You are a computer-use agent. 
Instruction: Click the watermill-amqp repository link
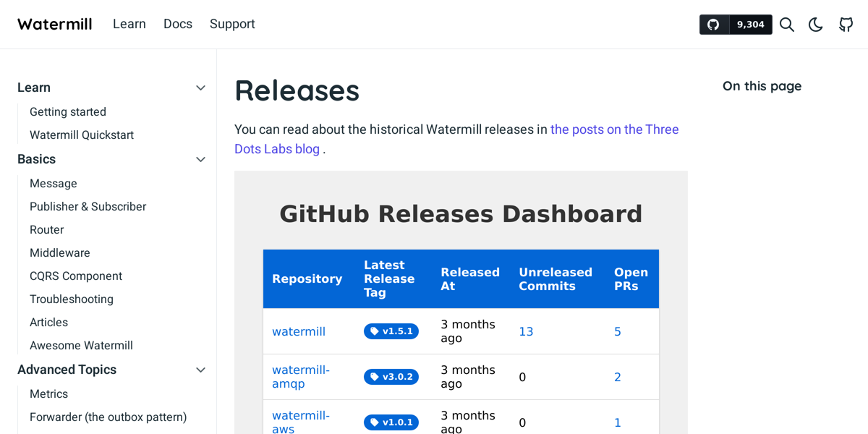(x=300, y=376)
